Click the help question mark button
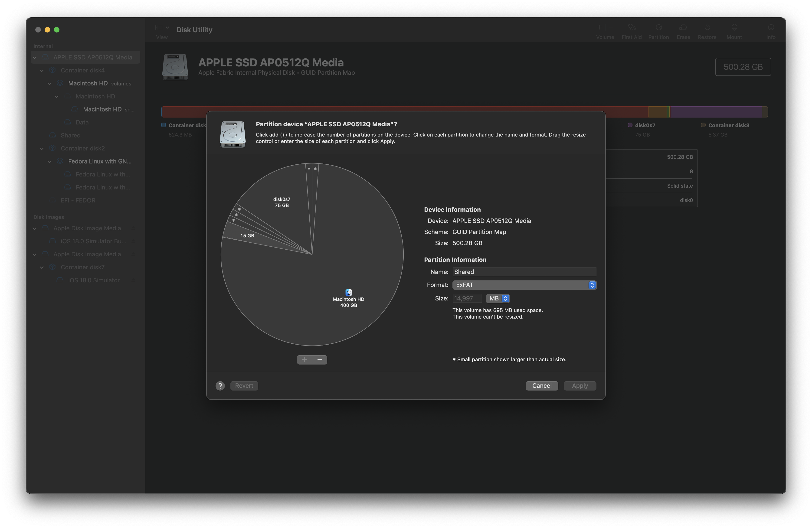Image resolution: width=812 pixels, height=528 pixels. click(x=220, y=385)
